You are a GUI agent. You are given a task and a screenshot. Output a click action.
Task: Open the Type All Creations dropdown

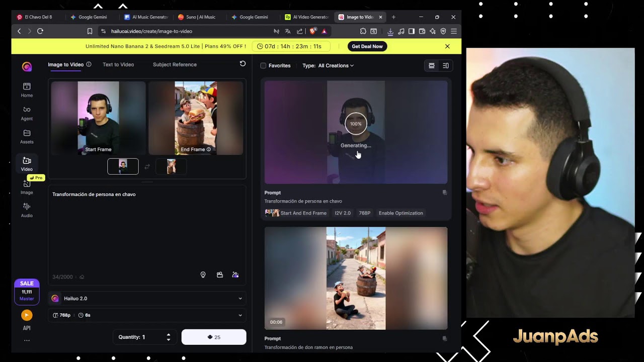(x=328, y=65)
